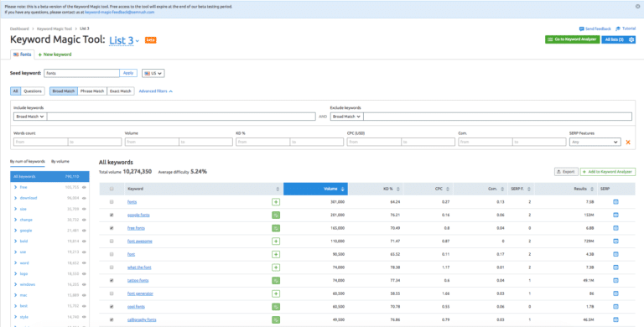
Task: Open the 'tattoo fonts' keyword link
Action: click(x=138, y=281)
